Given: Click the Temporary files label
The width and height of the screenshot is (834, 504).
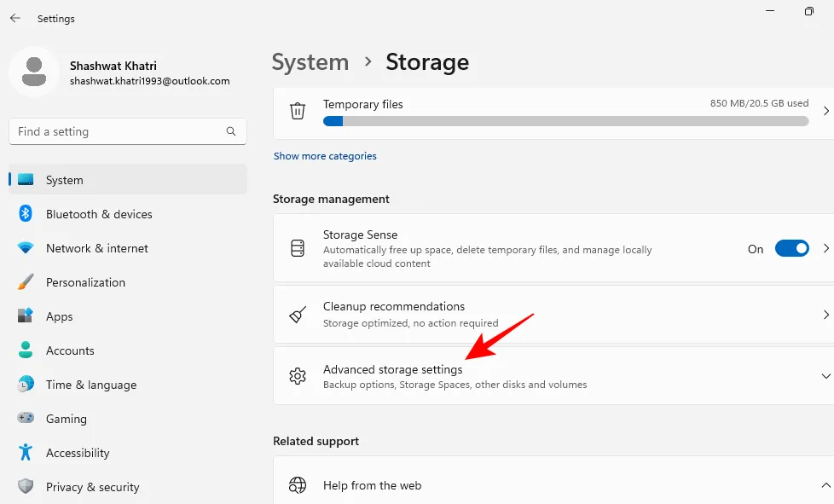Looking at the screenshot, I should point(362,104).
